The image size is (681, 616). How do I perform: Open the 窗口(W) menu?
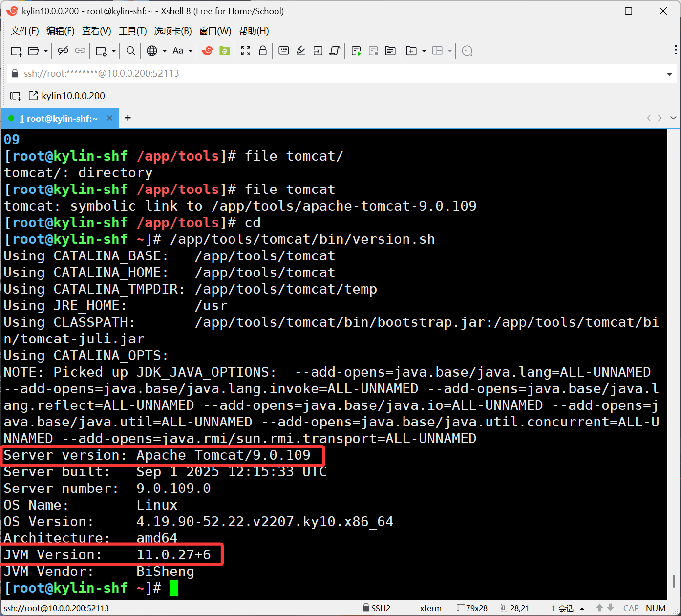click(x=215, y=31)
